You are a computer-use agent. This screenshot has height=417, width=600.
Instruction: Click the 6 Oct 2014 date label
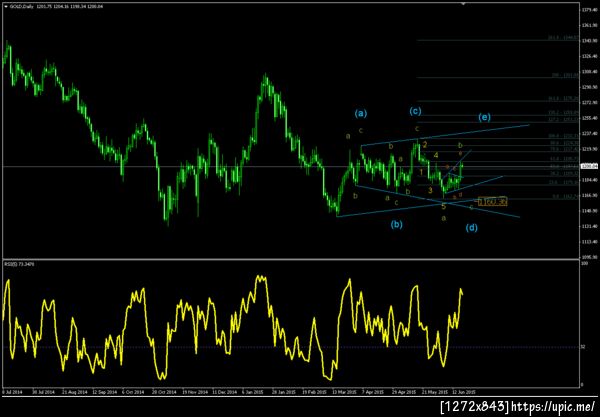pos(133,392)
